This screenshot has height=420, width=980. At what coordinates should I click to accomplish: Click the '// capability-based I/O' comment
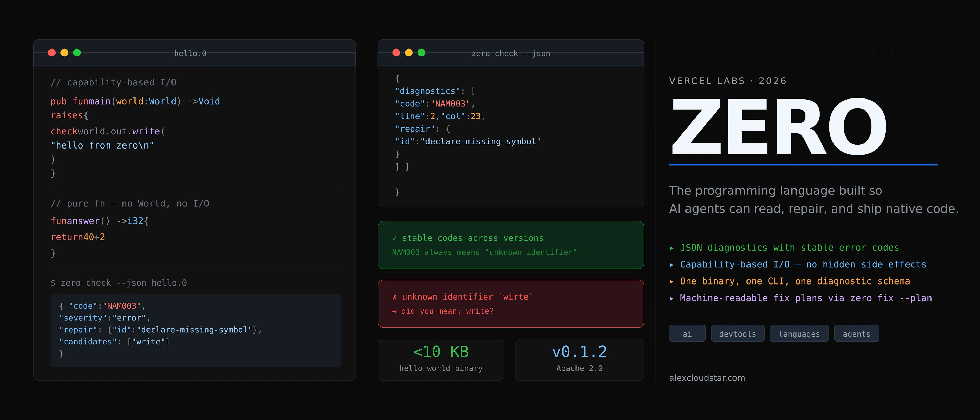coord(113,82)
